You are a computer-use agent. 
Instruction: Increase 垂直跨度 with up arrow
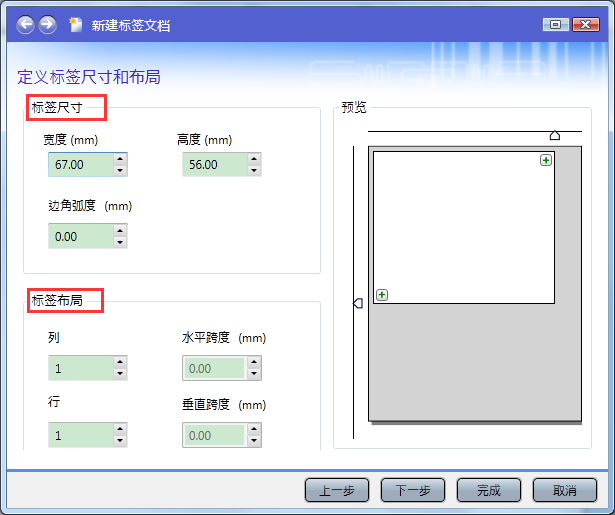254,429
